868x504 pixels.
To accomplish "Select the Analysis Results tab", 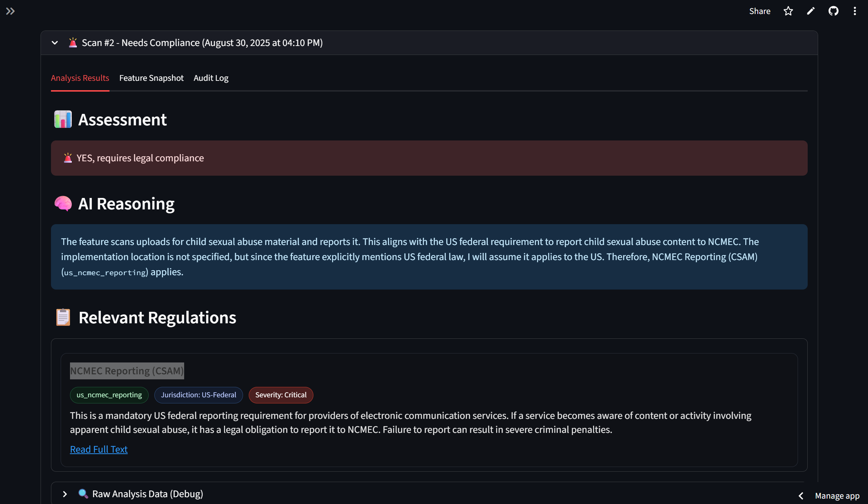I will point(80,78).
